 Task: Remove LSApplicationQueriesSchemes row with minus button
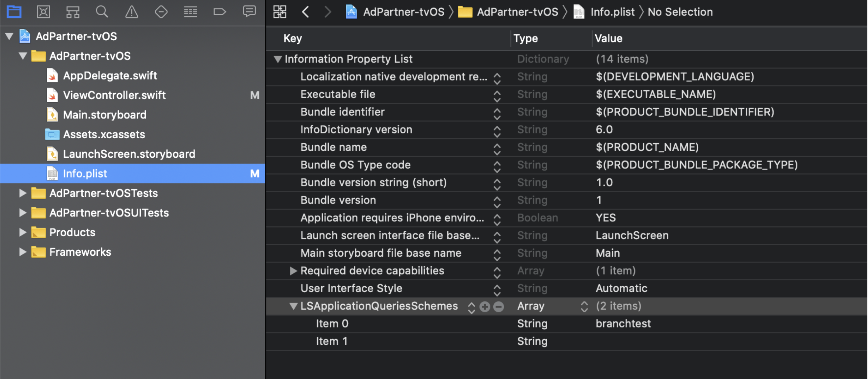tap(499, 307)
